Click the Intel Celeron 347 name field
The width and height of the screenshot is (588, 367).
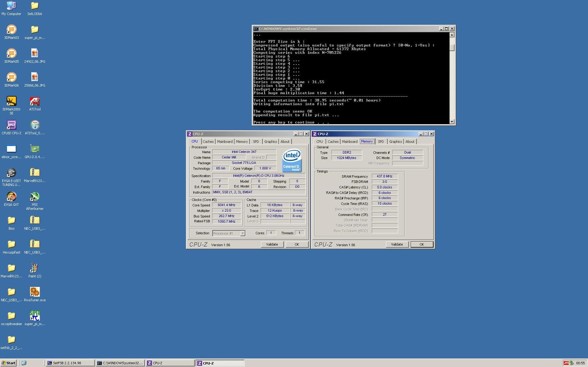point(244,152)
